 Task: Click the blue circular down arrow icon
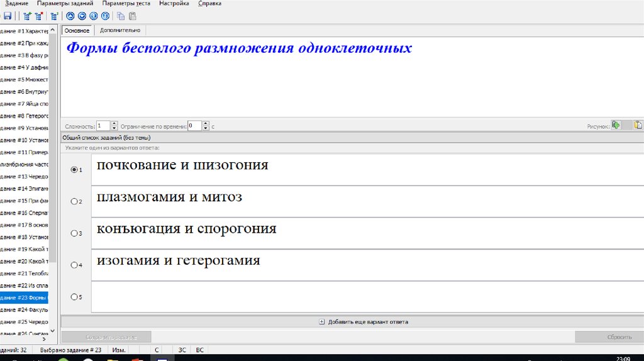point(82,16)
